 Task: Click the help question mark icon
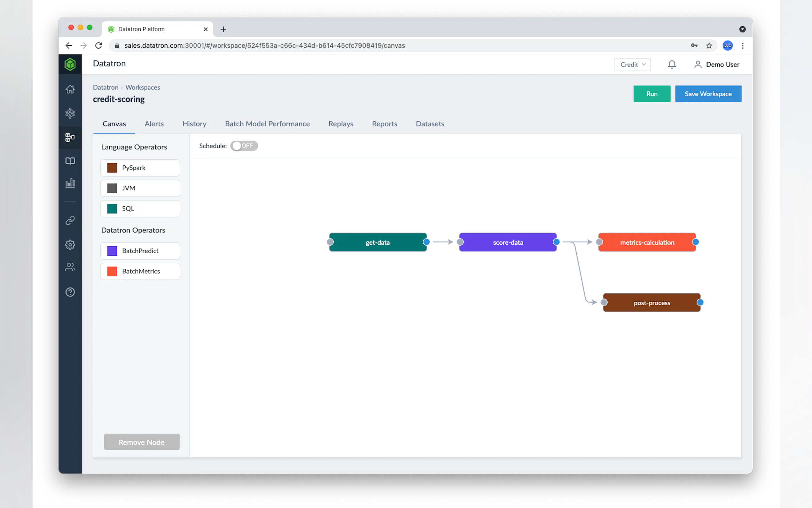pyautogui.click(x=70, y=292)
